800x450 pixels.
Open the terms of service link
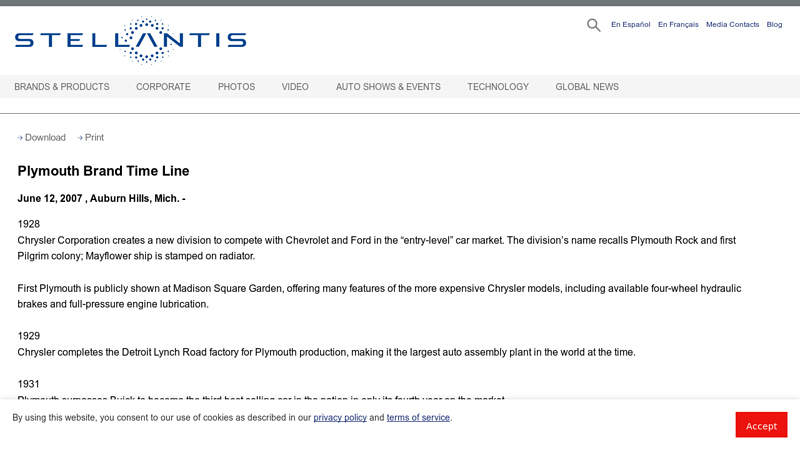[x=418, y=417]
